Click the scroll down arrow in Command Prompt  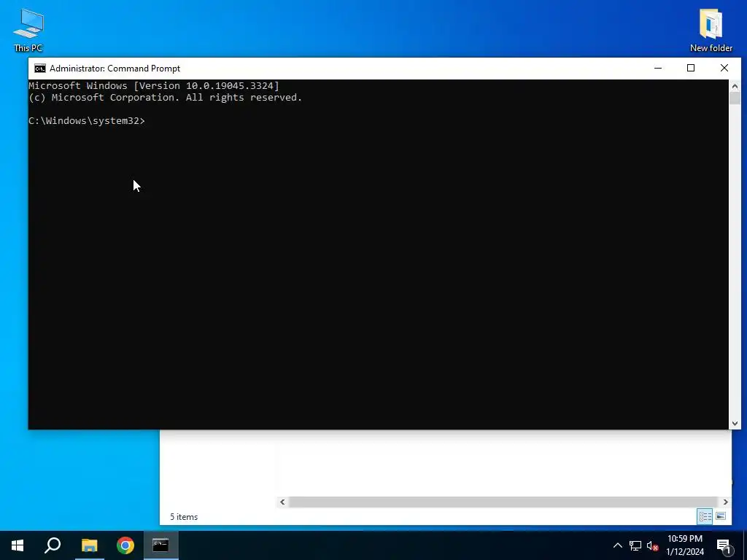pyautogui.click(x=735, y=424)
